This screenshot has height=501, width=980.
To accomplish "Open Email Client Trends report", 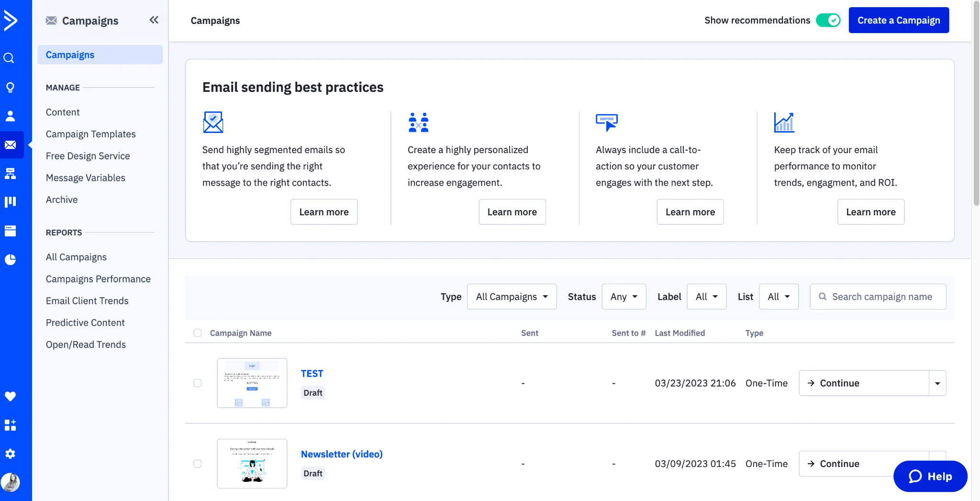I will [x=87, y=301].
